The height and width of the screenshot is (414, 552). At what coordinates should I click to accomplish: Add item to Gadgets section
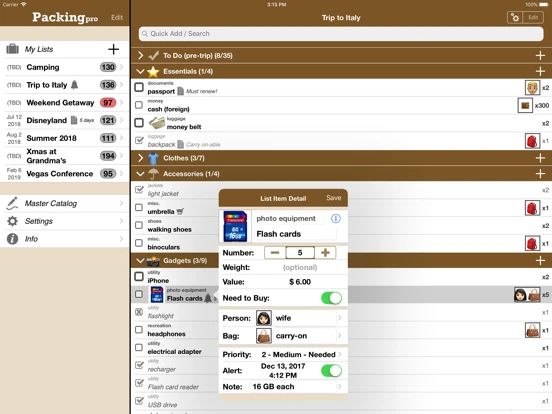540,261
